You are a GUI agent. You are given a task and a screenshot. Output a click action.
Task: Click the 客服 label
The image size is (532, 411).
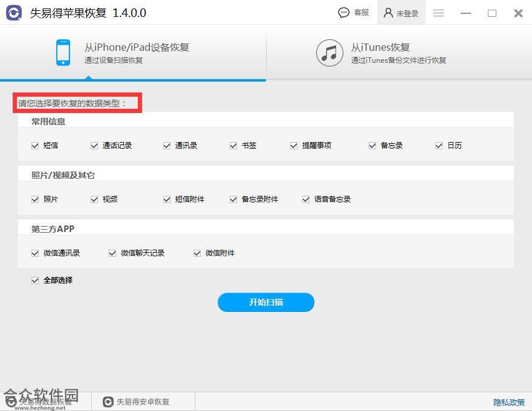click(362, 13)
